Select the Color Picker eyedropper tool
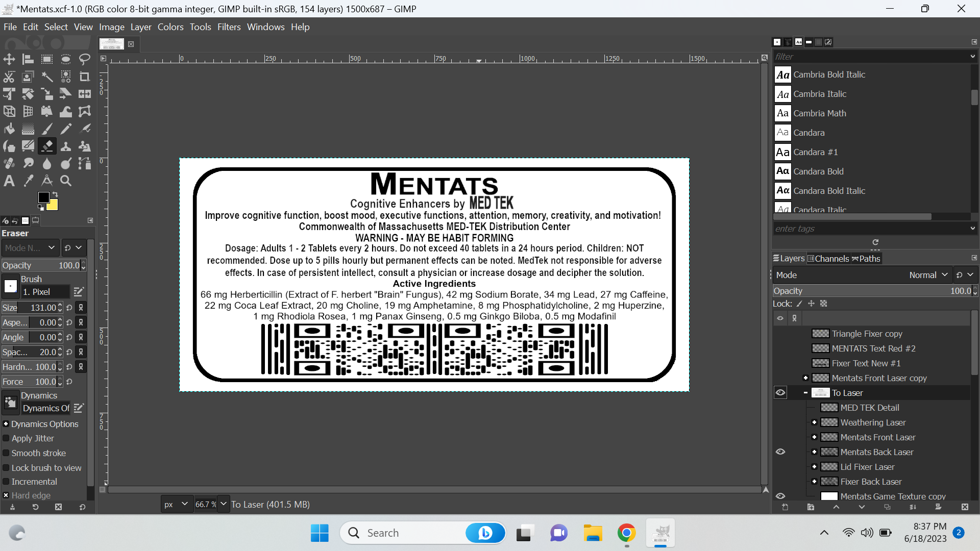 [x=28, y=181]
